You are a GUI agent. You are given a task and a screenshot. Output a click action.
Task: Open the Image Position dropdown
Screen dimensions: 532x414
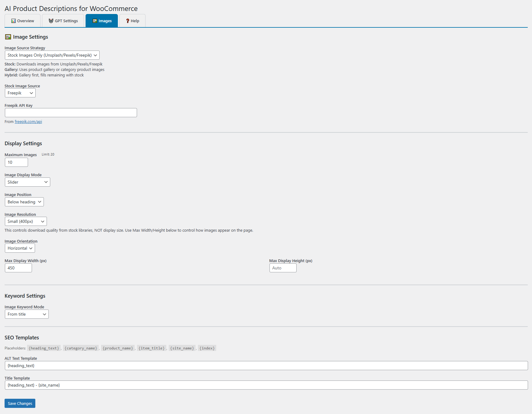pyautogui.click(x=24, y=202)
